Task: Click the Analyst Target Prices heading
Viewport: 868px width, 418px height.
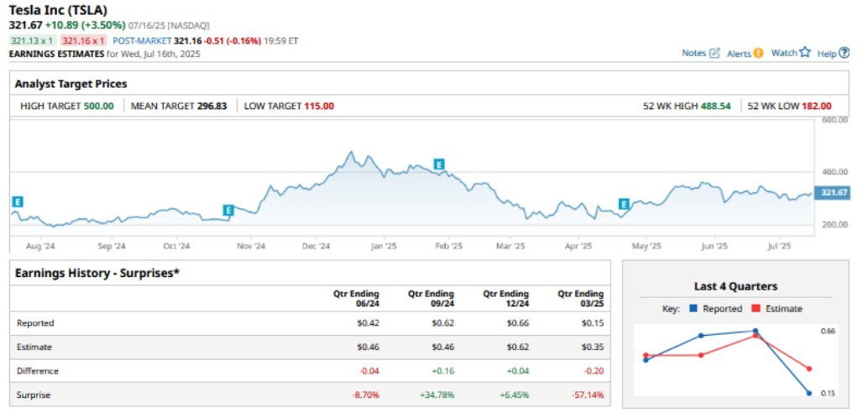Action: click(71, 84)
